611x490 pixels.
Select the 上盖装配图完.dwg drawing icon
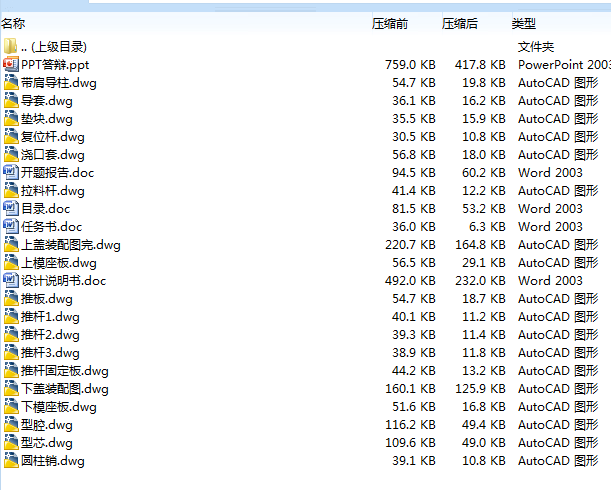[11, 244]
